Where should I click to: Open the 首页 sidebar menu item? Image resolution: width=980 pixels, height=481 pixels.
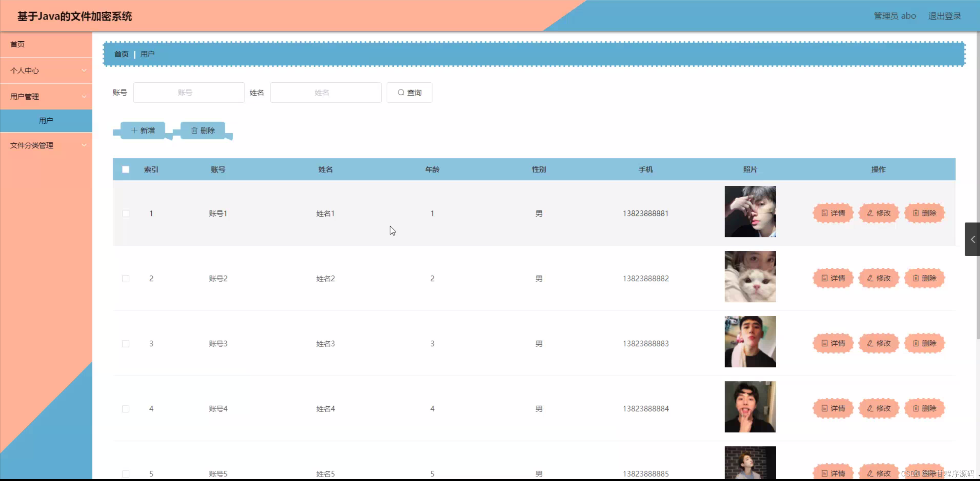pos(18,44)
